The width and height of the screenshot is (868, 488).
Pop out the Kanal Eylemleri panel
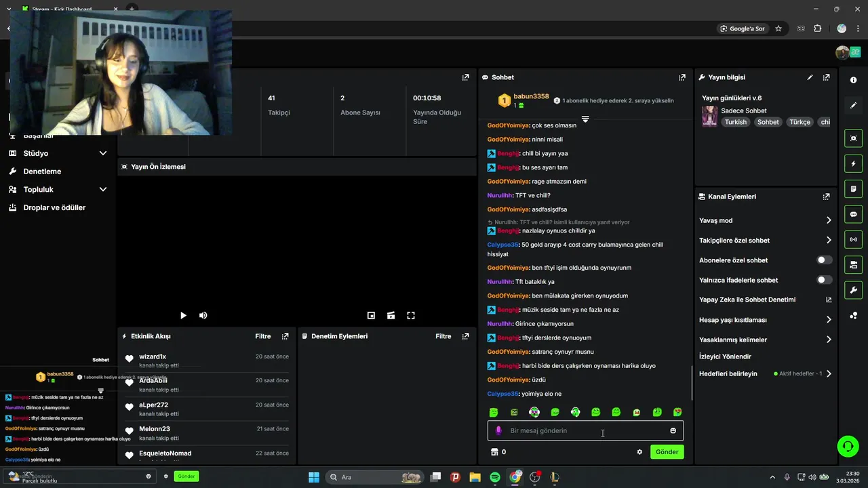click(x=826, y=197)
